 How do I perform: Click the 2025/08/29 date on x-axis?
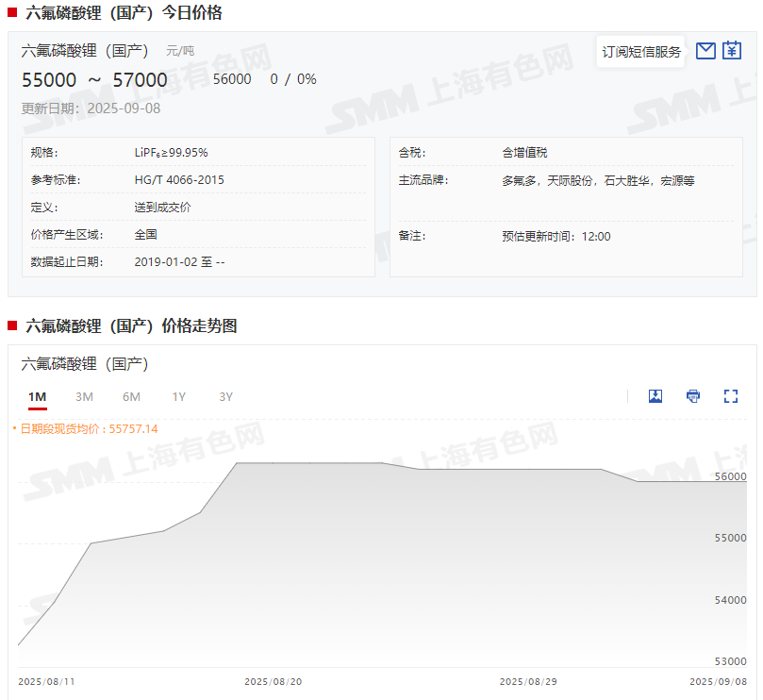[x=528, y=681]
